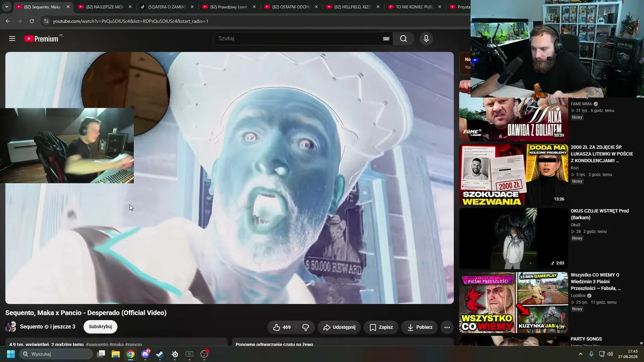The image size is (644, 362).
Task: Click the Subskrybuj button
Action: pyautogui.click(x=100, y=327)
